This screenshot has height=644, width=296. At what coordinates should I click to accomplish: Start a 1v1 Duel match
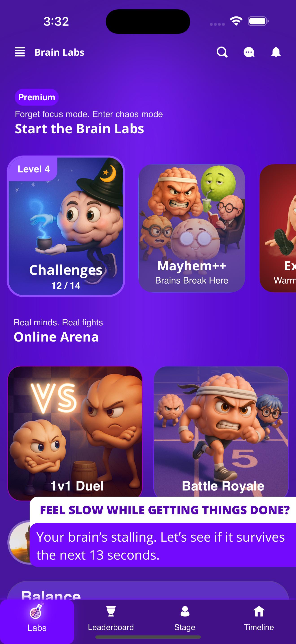pyautogui.click(x=75, y=433)
